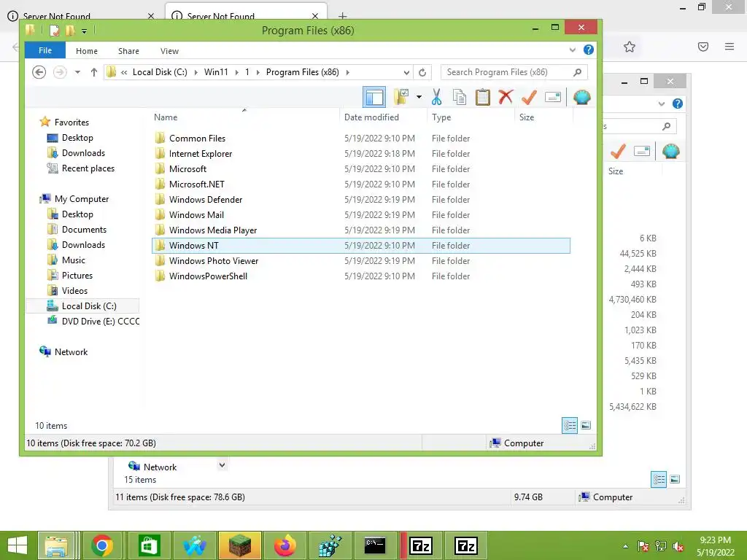Toggle the navigation pane layout icon

pos(374,97)
